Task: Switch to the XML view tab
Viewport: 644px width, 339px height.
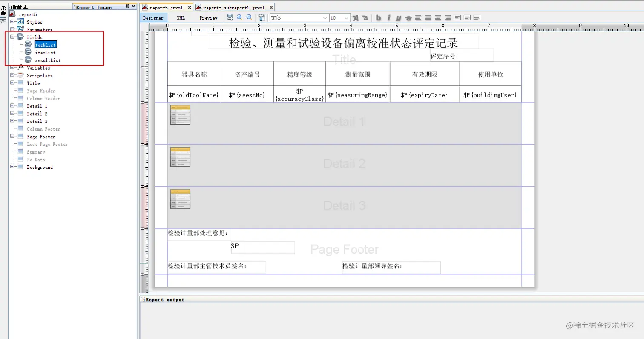Action: point(181,18)
